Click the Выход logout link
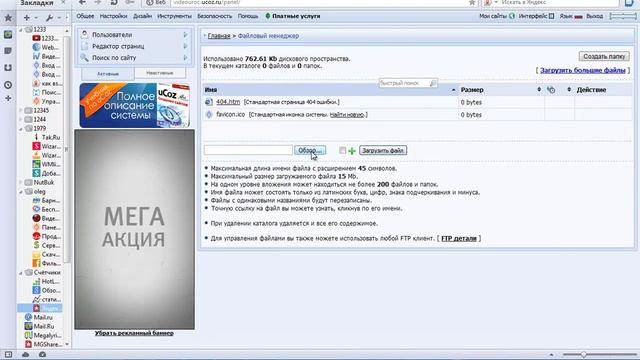 click(594, 16)
